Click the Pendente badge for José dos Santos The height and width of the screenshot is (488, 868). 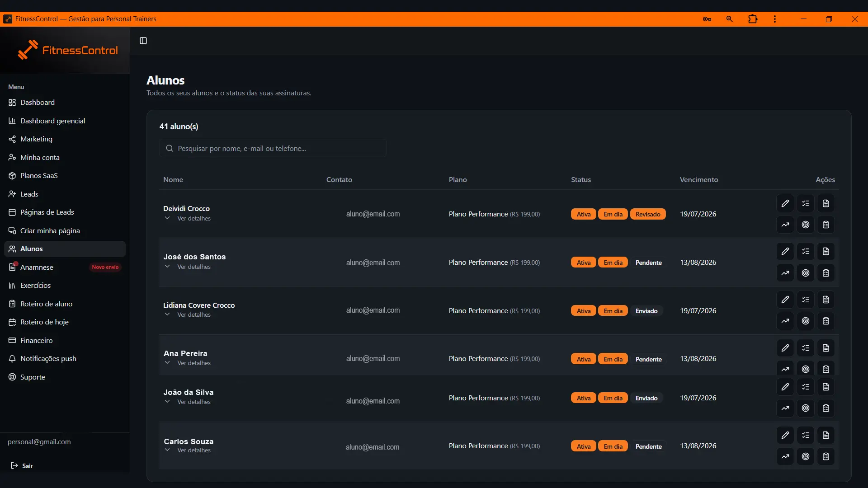(x=648, y=263)
